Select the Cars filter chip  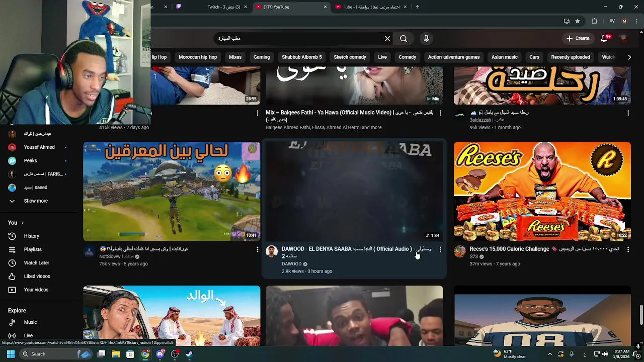534,57
